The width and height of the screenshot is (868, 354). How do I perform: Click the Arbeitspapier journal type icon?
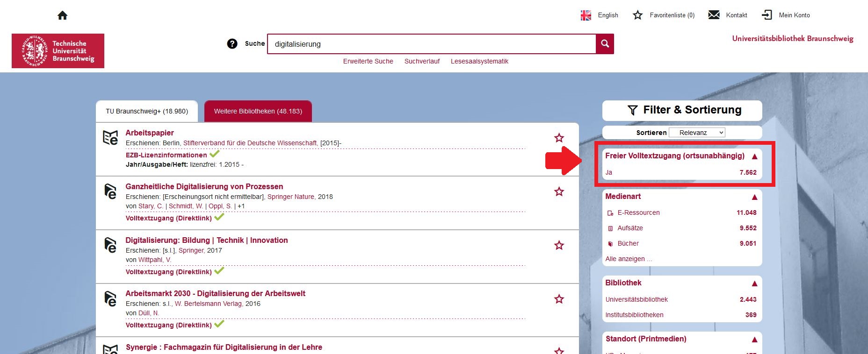click(110, 138)
